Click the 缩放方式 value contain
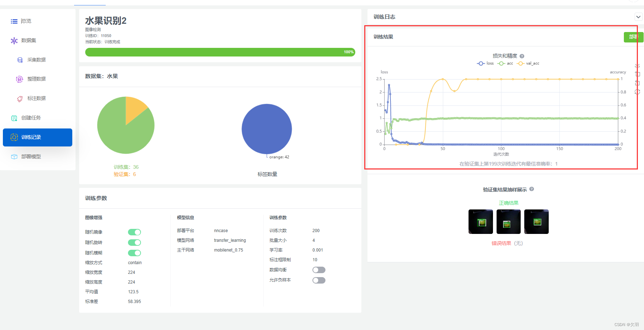The width and height of the screenshot is (644, 330). 135,263
